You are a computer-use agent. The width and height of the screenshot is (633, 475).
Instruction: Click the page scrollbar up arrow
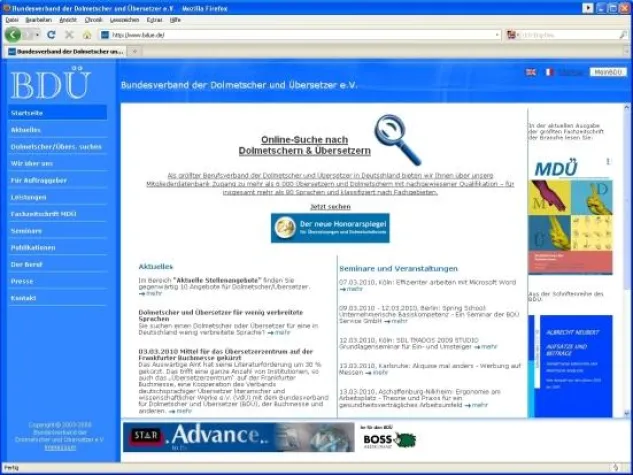click(x=627, y=107)
